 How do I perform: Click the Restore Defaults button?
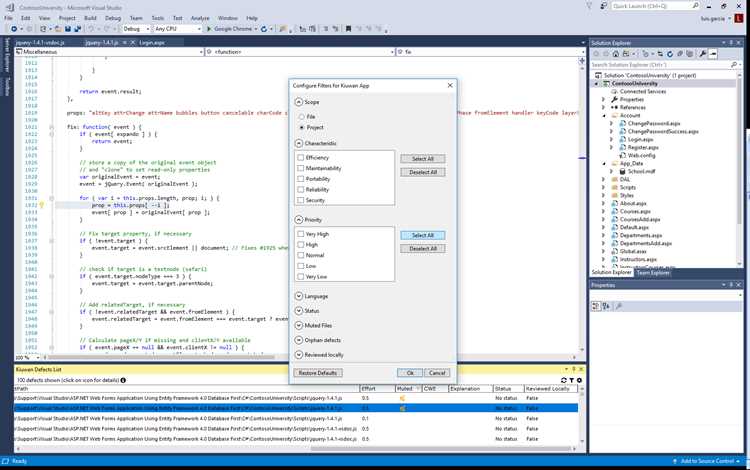click(x=318, y=373)
